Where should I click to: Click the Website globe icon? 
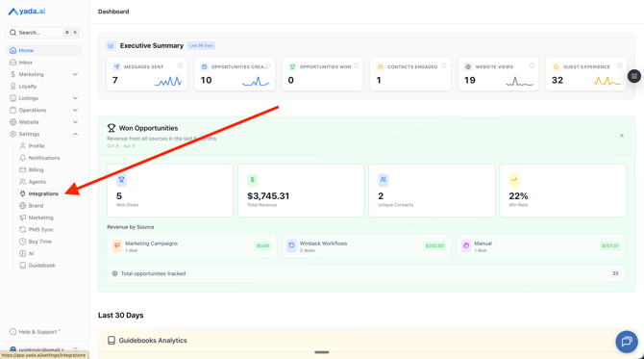[x=13, y=122]
